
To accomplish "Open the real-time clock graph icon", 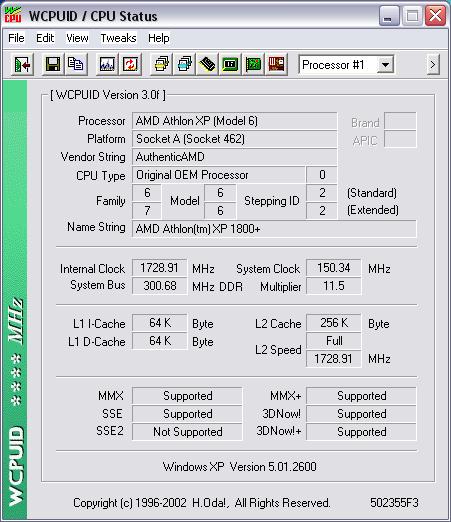I will tap(107, 64).
